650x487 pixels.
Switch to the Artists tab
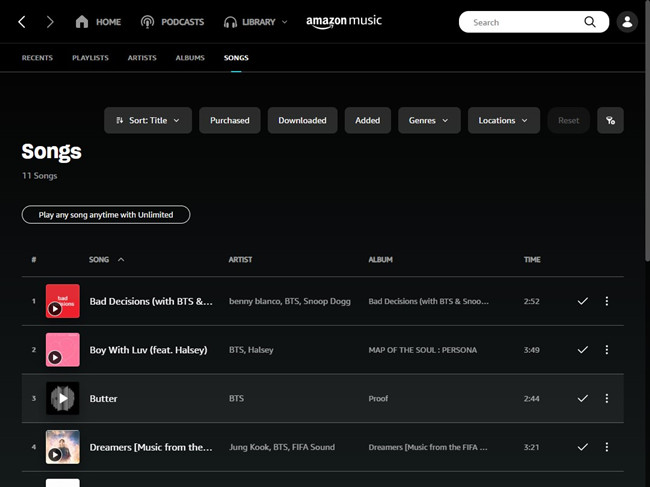coord(142,58)
